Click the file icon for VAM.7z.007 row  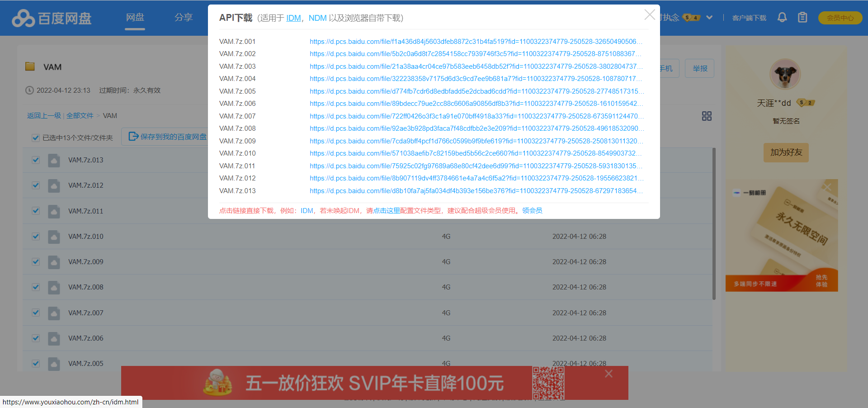pos(54,313)
